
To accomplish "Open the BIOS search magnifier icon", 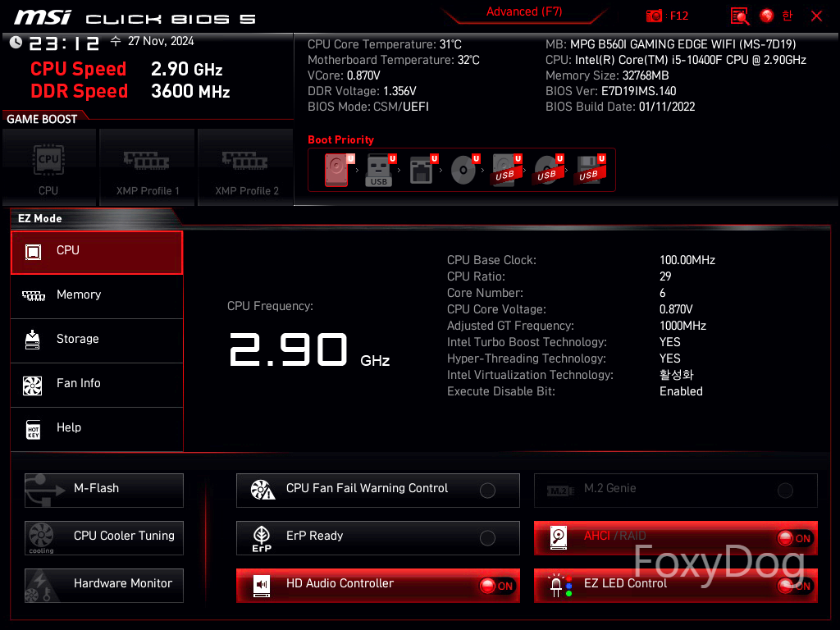I will click(740, 16).
